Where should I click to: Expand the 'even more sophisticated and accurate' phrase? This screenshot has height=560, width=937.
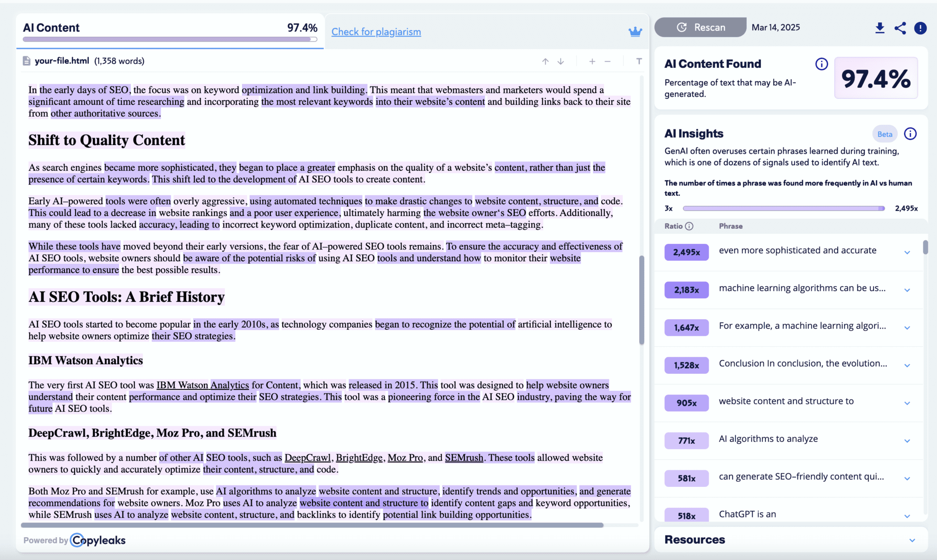tap(907, 253)
